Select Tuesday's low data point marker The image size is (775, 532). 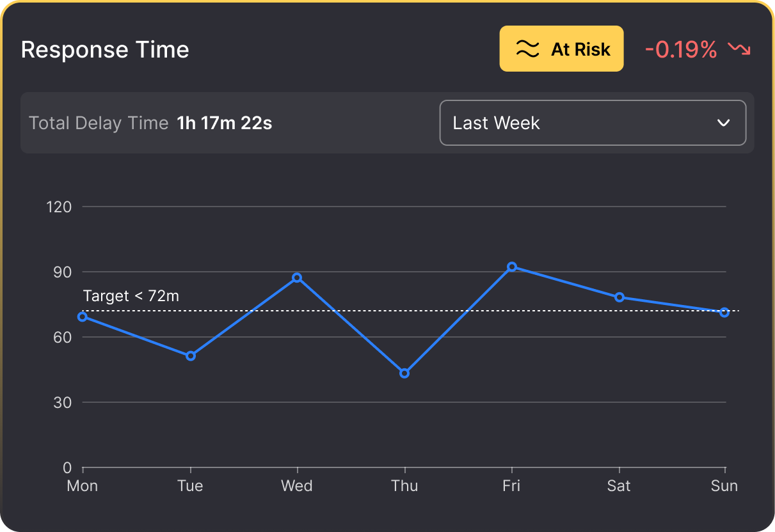[190, 356]
